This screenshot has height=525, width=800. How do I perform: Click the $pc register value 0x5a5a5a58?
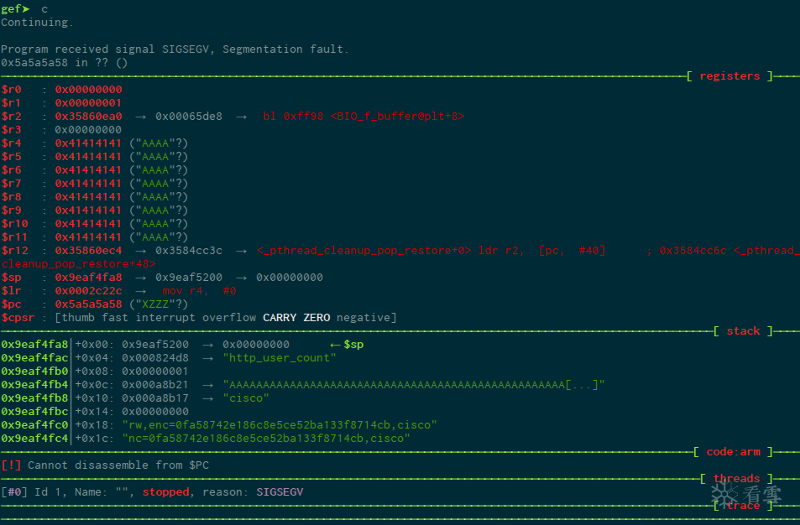[88, 304]
